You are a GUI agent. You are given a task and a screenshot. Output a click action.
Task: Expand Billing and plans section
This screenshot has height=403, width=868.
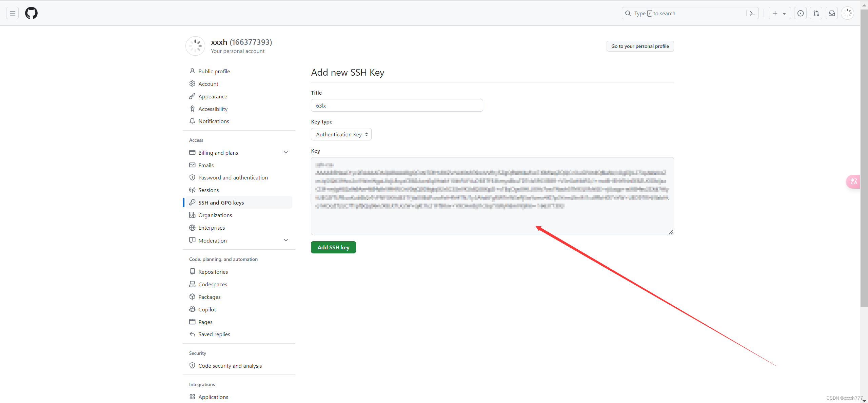click(x=286, y=153)
